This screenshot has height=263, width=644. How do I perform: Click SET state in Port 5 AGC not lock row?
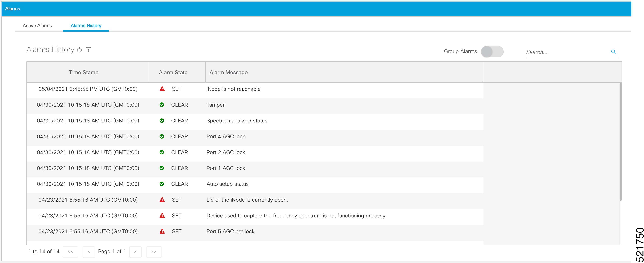tap(176, 231)
